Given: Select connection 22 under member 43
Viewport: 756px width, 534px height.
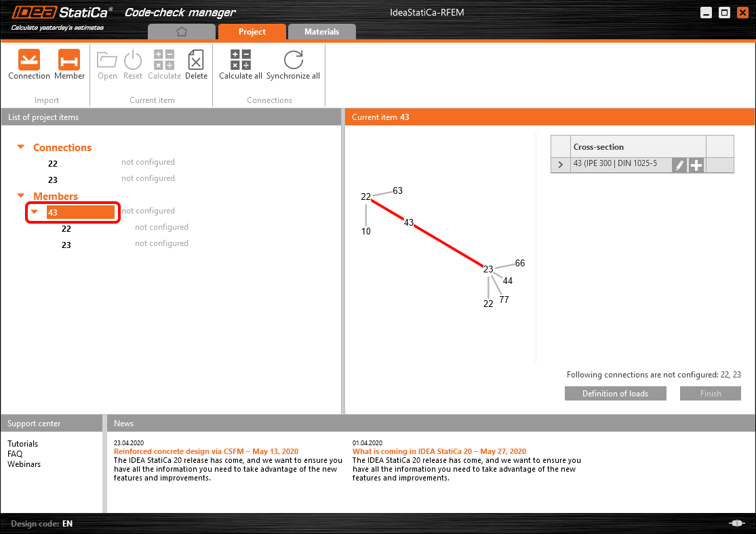Looking at the screenshot, I should [66, 229].
